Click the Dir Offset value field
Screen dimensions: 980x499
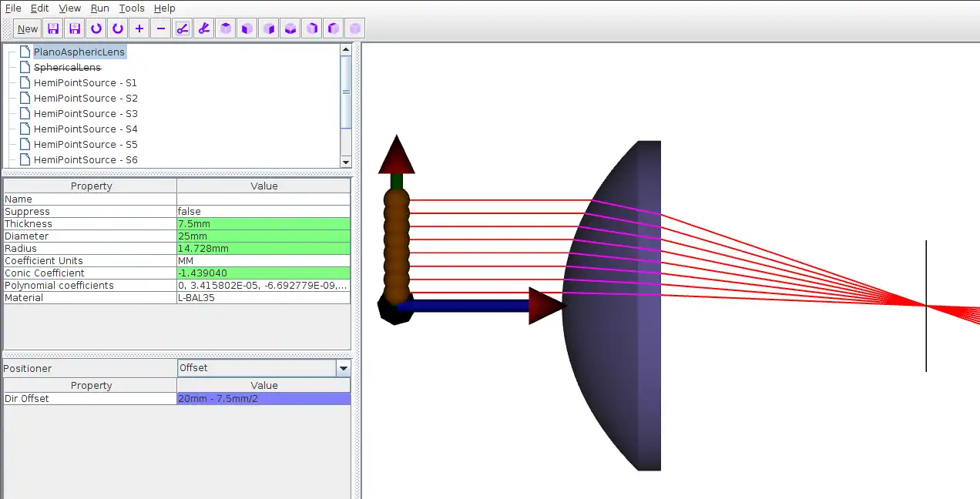[263, 399]
